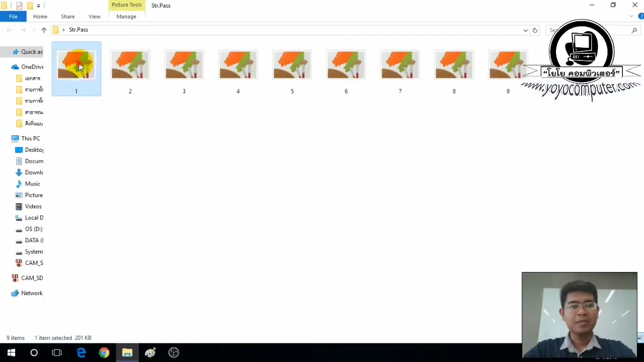Open the address bar history dropdown
This screenshot has width=644, height=362.
525,30
